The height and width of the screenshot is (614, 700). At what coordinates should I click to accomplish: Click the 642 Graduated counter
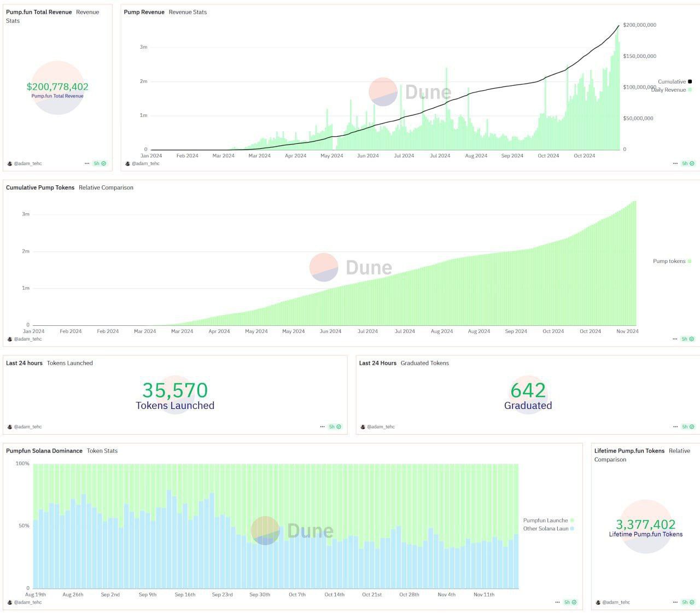click(528, 390)
